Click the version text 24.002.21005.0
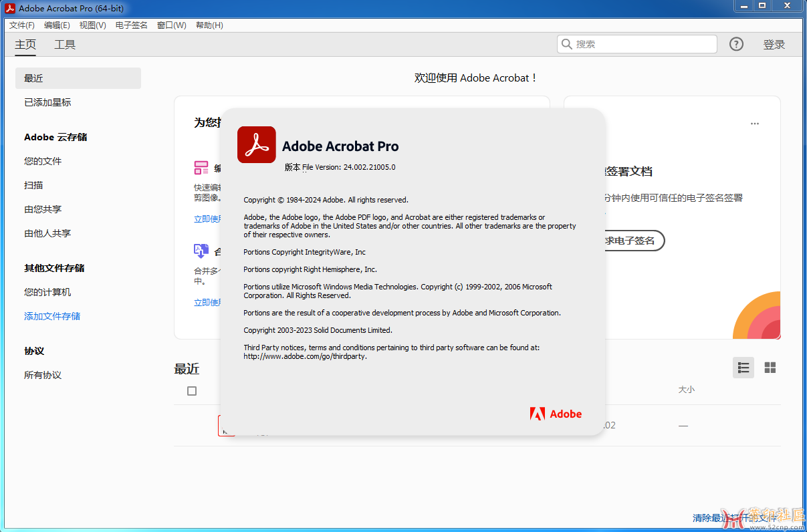This screenshot has width=807, height=532. [370, 167]
